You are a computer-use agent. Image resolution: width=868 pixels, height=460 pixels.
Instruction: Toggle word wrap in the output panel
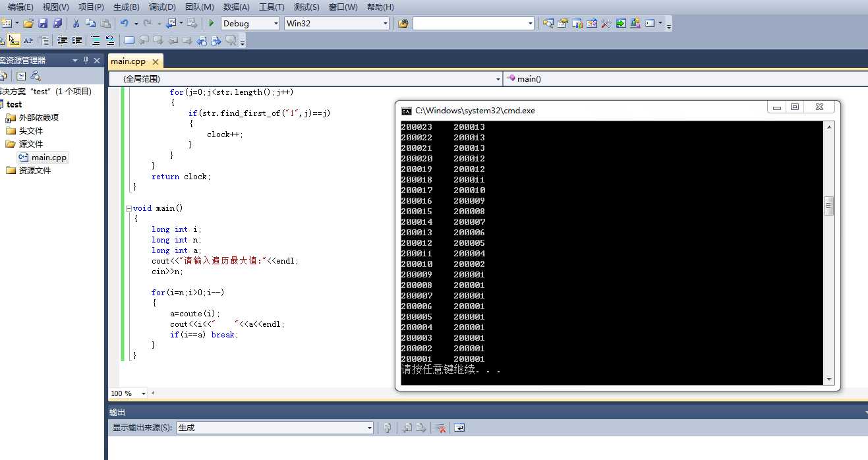click(x=459, y=428)
